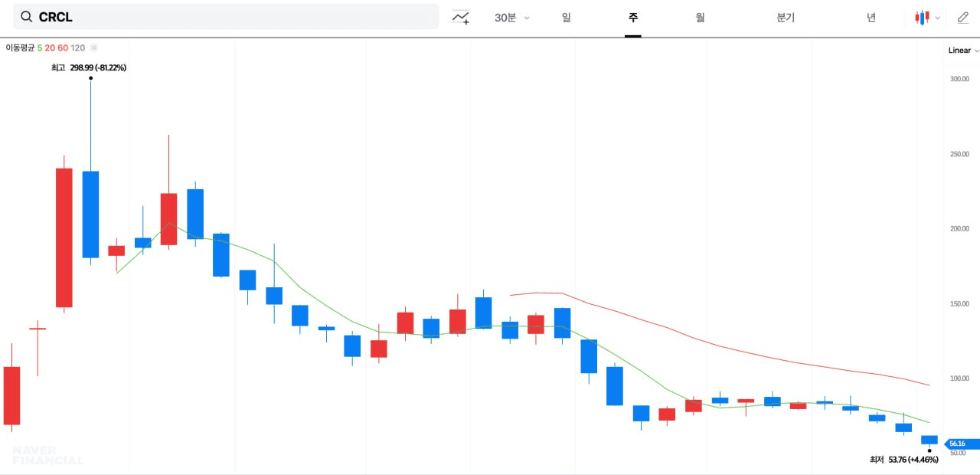
Task: Expand chart type dropdown arrow beside candlestick icon
Action: [938, 18]
